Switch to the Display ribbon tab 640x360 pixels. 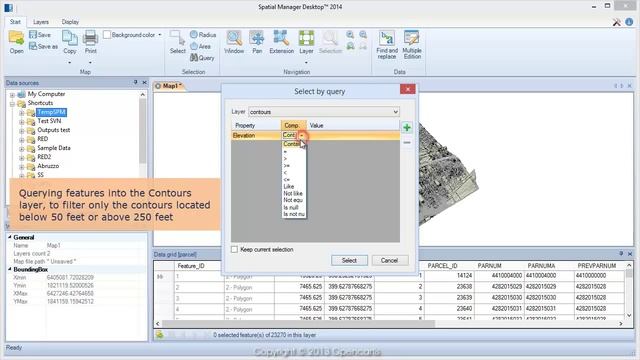point(70,22)
